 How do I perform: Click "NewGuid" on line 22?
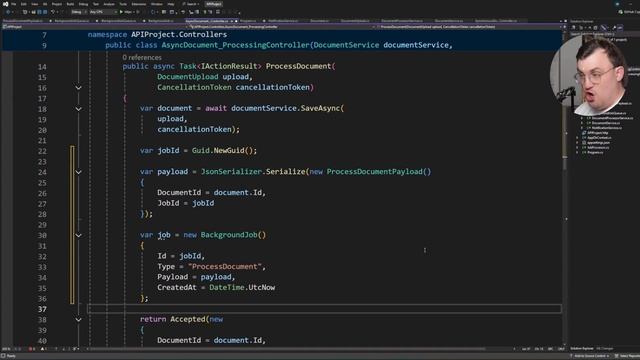tap(229, 151)
